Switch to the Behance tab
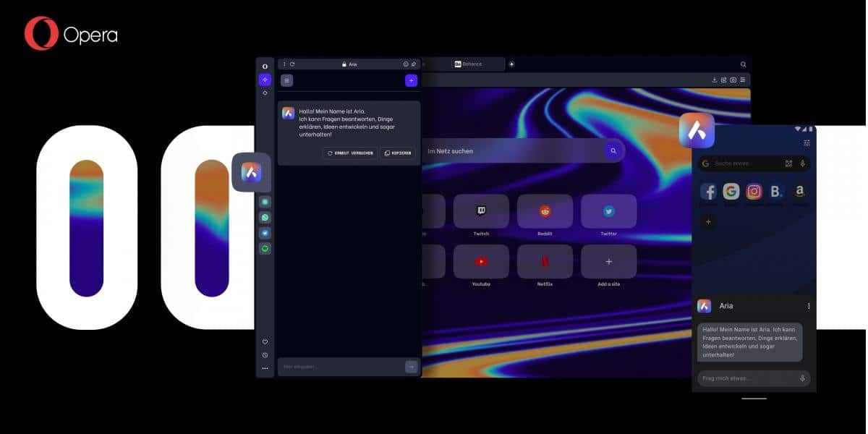The image size is (868, 434). (x=464, y=64)
